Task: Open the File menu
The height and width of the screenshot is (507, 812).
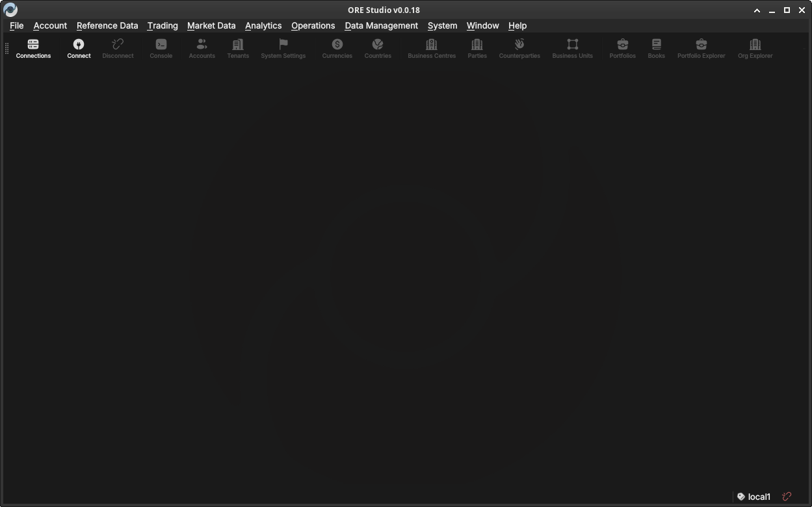Action: click(x=17, y=25)
